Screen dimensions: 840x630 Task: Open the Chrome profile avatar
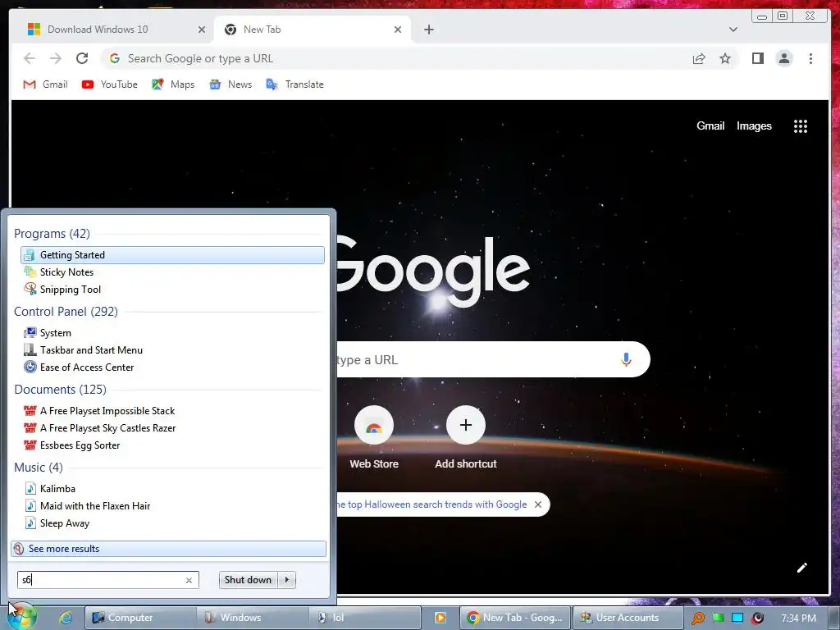click(784, 58)
